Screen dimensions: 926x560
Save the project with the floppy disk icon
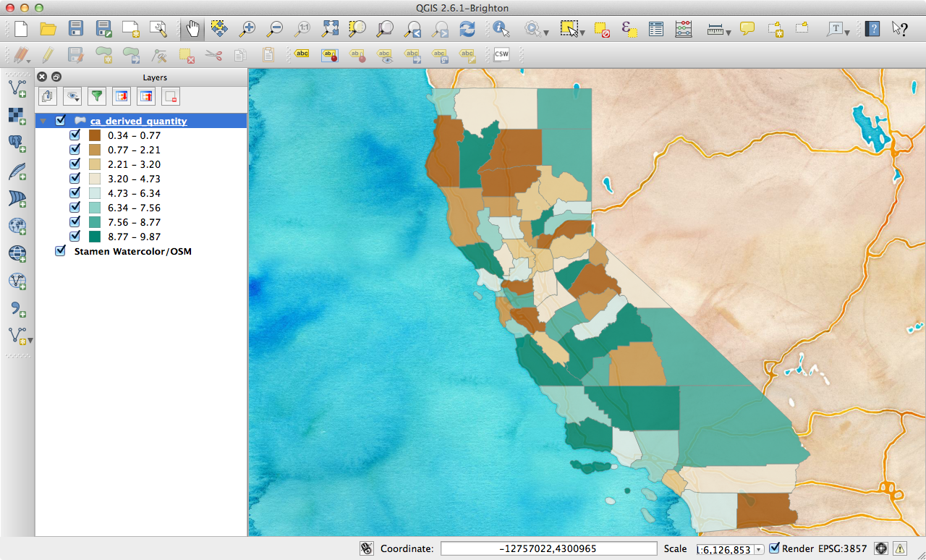click(76, 29)
